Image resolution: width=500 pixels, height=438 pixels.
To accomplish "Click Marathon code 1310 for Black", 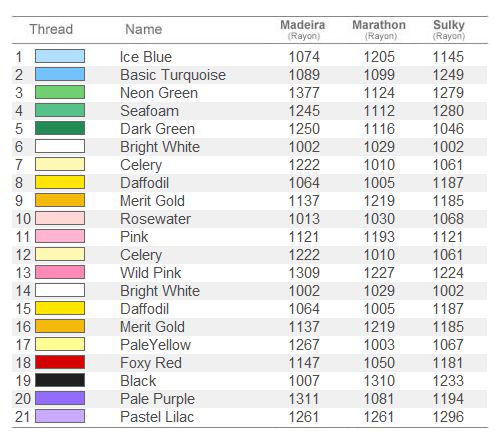I will click(379, 381).
